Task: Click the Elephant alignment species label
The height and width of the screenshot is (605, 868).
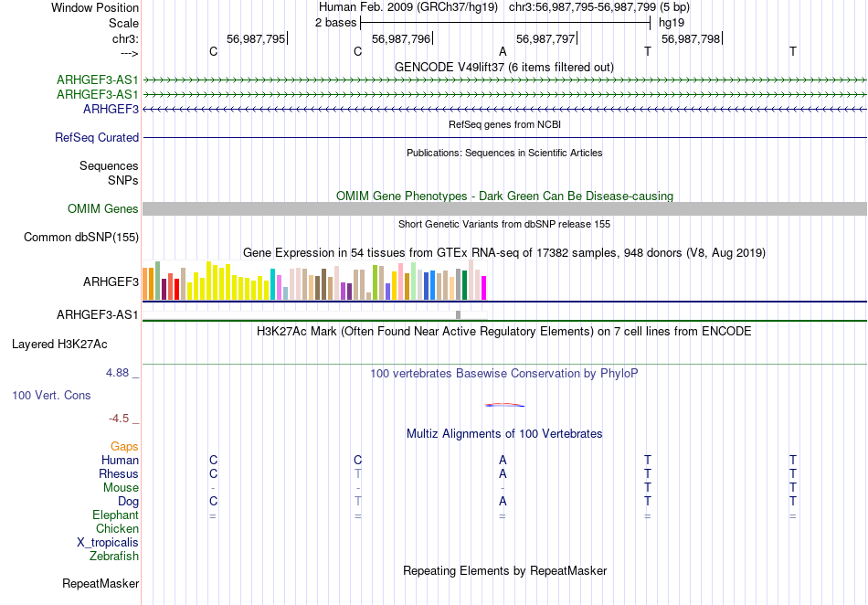Action: point(115,515)
